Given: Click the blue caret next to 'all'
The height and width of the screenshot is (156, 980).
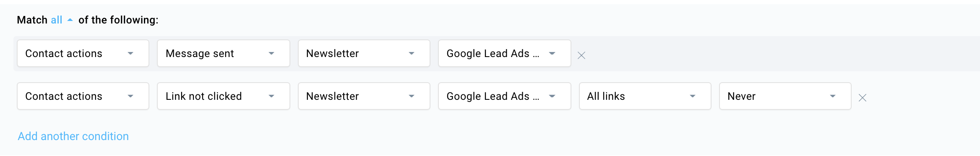Looking at the screenshot, I should [x=70, y=20].
